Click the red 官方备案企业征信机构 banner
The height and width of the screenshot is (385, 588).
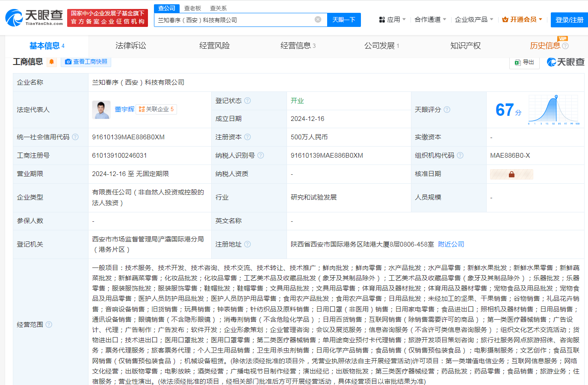[107, 18]
